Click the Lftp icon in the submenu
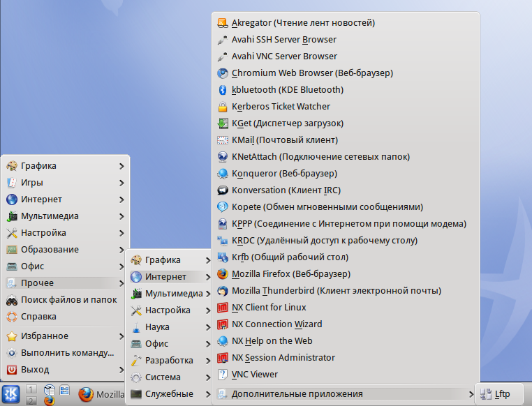The image size is (532, 406). [486, 394]
